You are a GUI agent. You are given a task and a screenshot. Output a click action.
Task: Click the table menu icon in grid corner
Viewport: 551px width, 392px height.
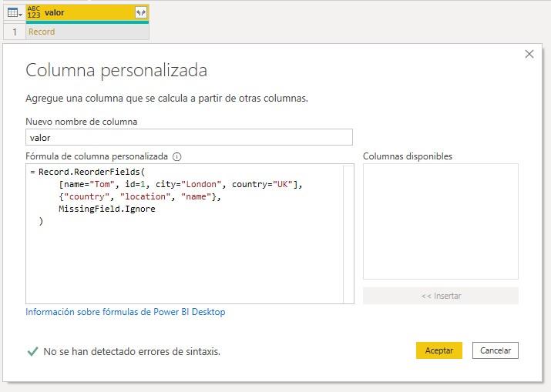[x=12, y=12]
